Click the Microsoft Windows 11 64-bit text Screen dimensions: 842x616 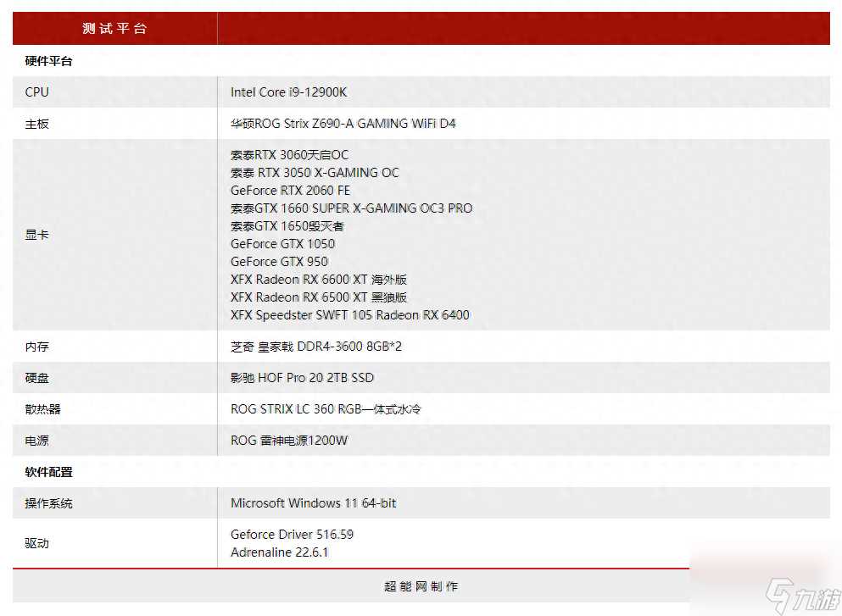[313, 503]
